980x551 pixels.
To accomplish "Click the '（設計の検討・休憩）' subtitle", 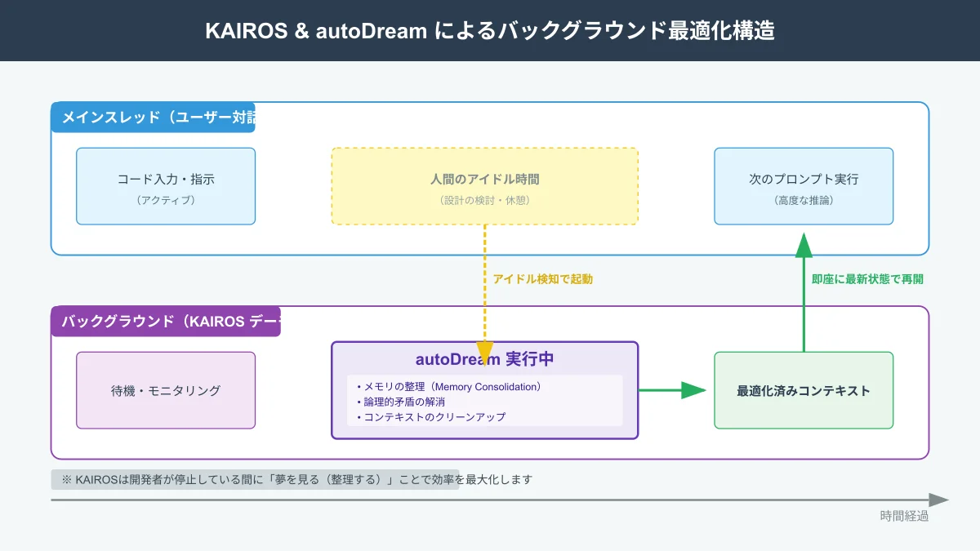I will click(484, 200).
